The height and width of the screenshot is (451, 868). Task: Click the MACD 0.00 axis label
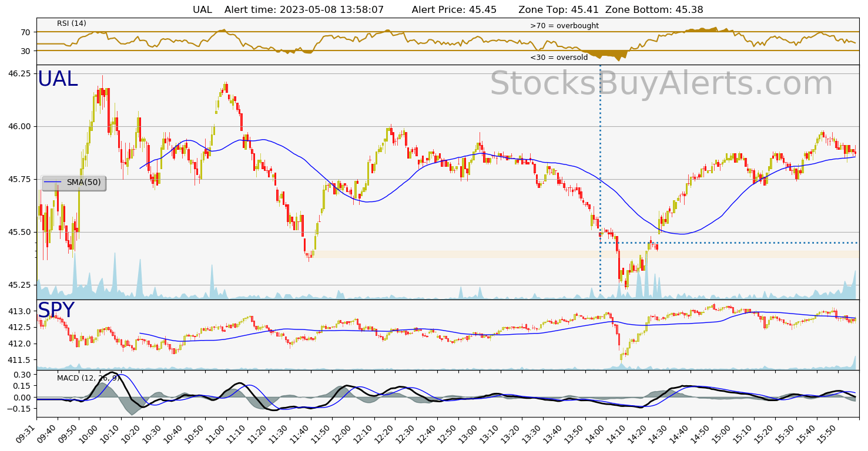pos(22,398)
